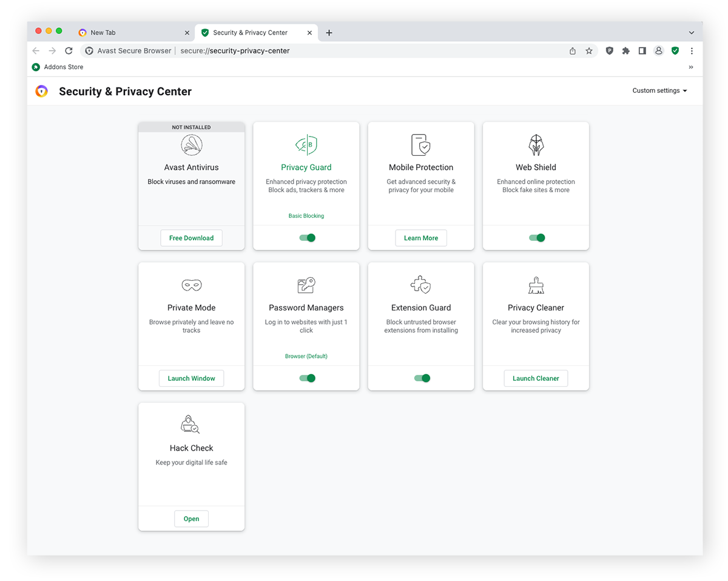Click the Web Shield title
Image resolution: width=728 pixels, height=581 pixels.
[536, 167]
